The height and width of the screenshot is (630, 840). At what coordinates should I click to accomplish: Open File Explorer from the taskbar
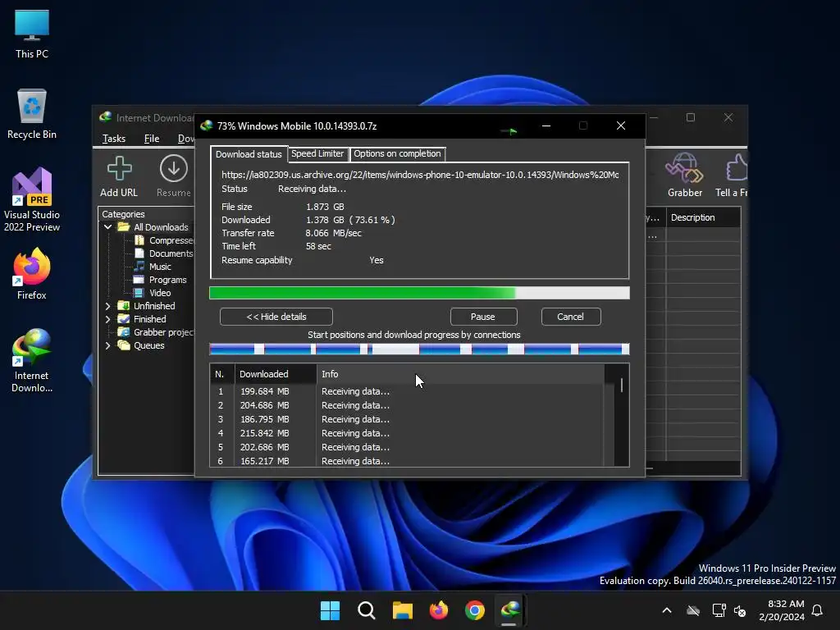(402, 610)
